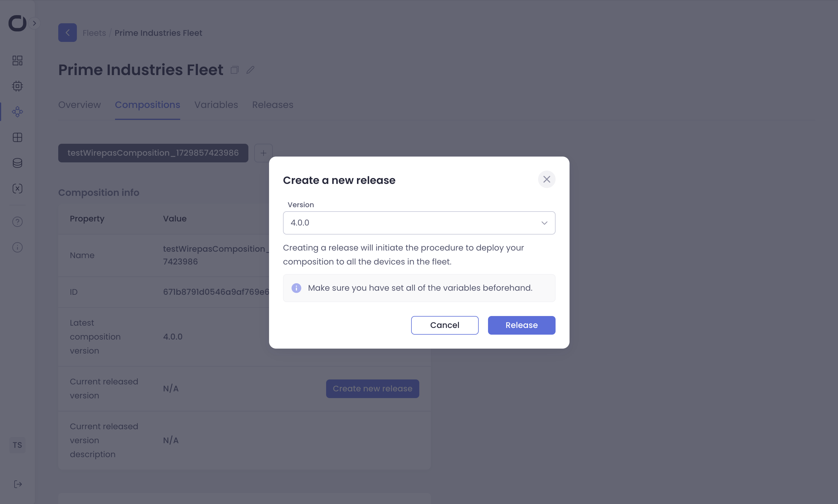Cancel the new release dialog
Image resolution: width=838 pixels, height=504 pixels.
point(445,325)
